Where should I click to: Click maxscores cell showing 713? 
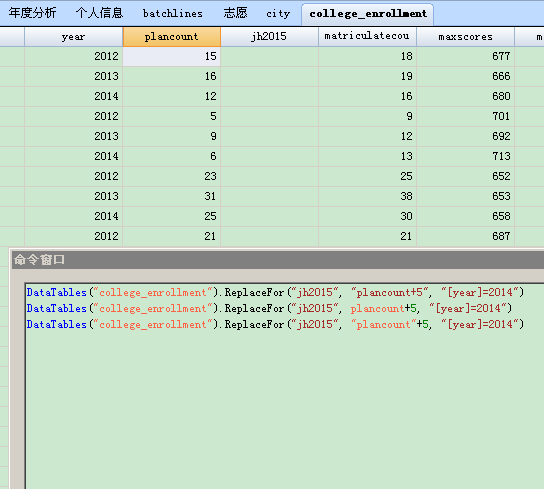click(466, 156)
